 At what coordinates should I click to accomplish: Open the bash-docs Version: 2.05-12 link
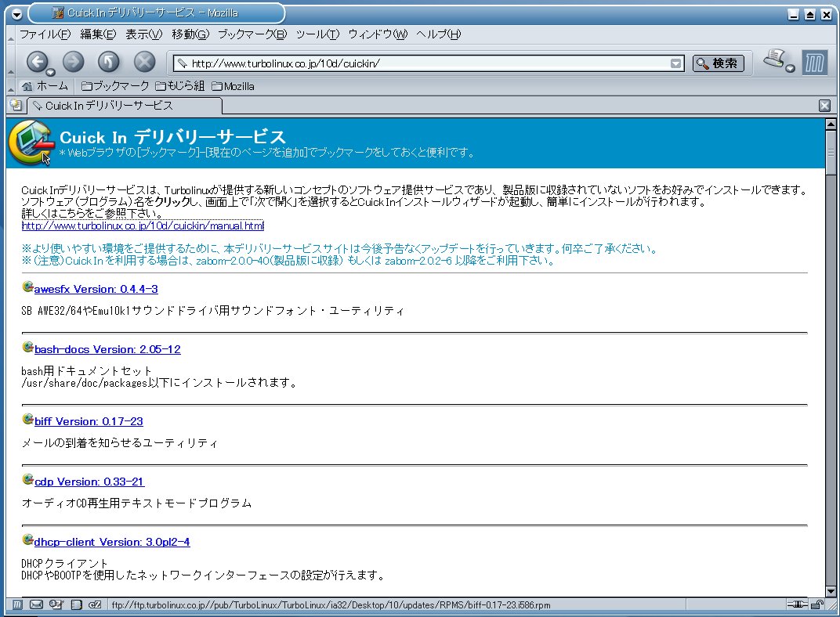(107, 349)
